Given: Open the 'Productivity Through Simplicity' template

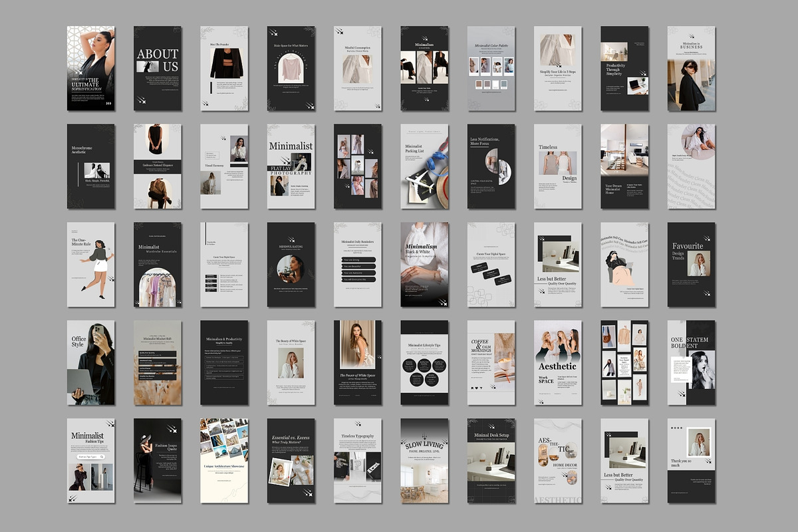Looking at the screenshot, I should click(x=624, y=68).
